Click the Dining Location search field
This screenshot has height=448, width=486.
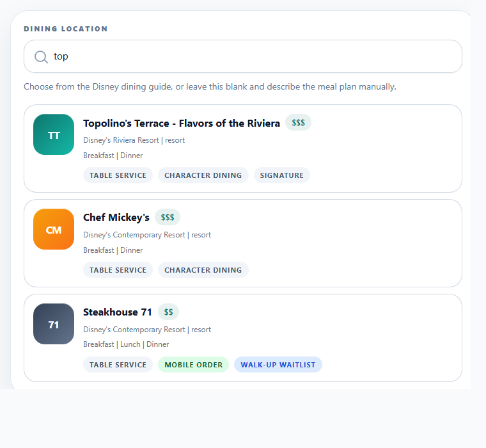(243, 56)
